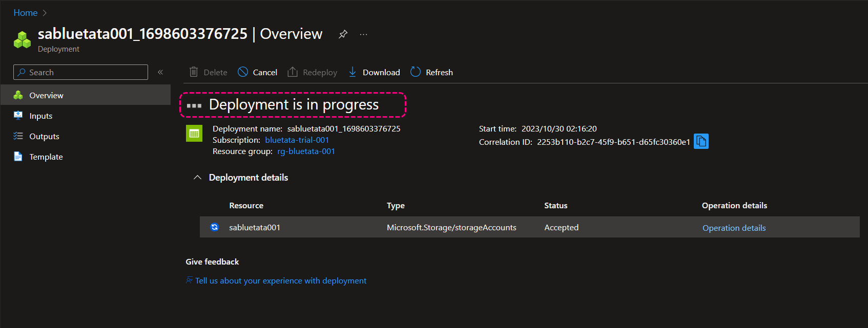Open the more options ellipsis menu
This screenshot has width=868, height=328.
point(363,34)
